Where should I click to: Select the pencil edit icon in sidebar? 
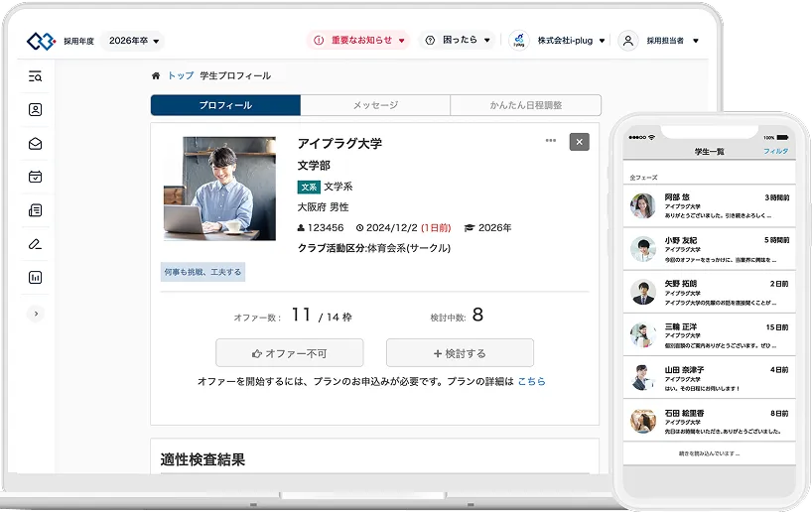36,244
